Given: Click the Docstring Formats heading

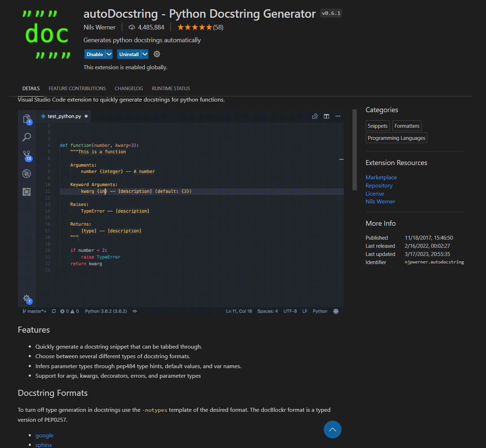Looking at the screenshot, I should 53,393.
